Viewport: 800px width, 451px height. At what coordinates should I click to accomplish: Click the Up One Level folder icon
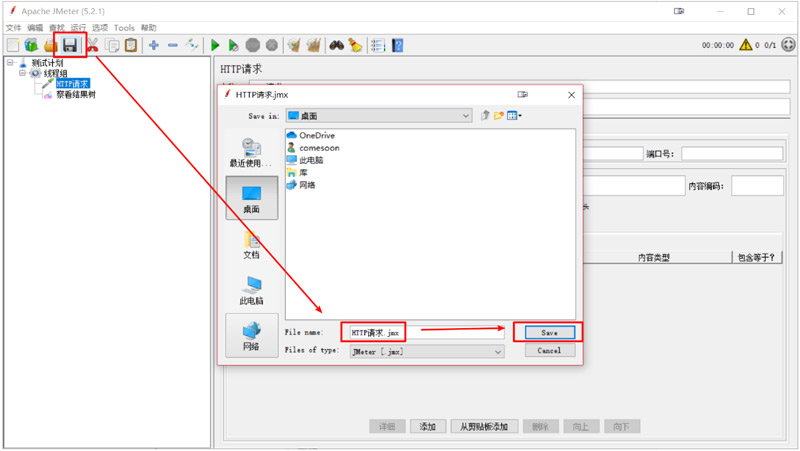[485, 116]
